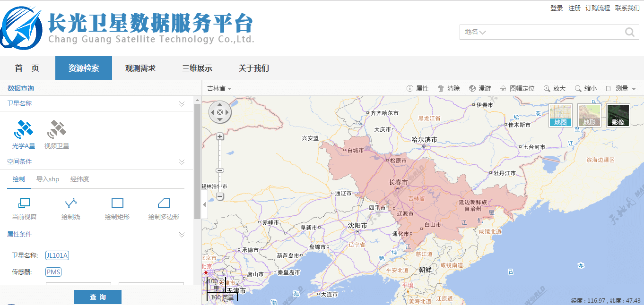
Task: Click 延边朝鲜族自治州 label on map
Action: tap(473, 205)
